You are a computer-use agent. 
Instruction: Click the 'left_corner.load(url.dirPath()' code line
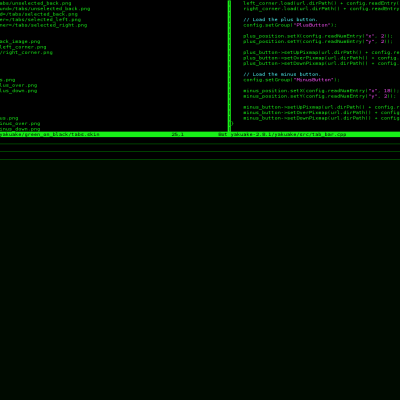coord(321,3)
